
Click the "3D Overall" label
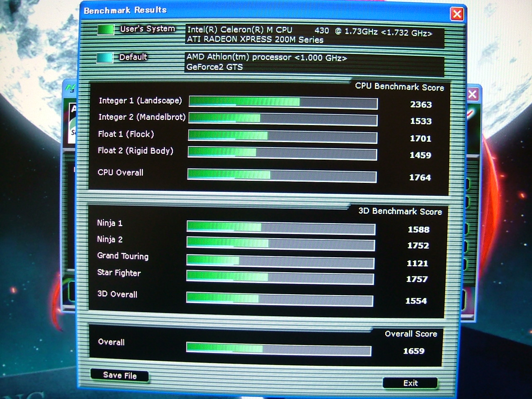(117, 294)
